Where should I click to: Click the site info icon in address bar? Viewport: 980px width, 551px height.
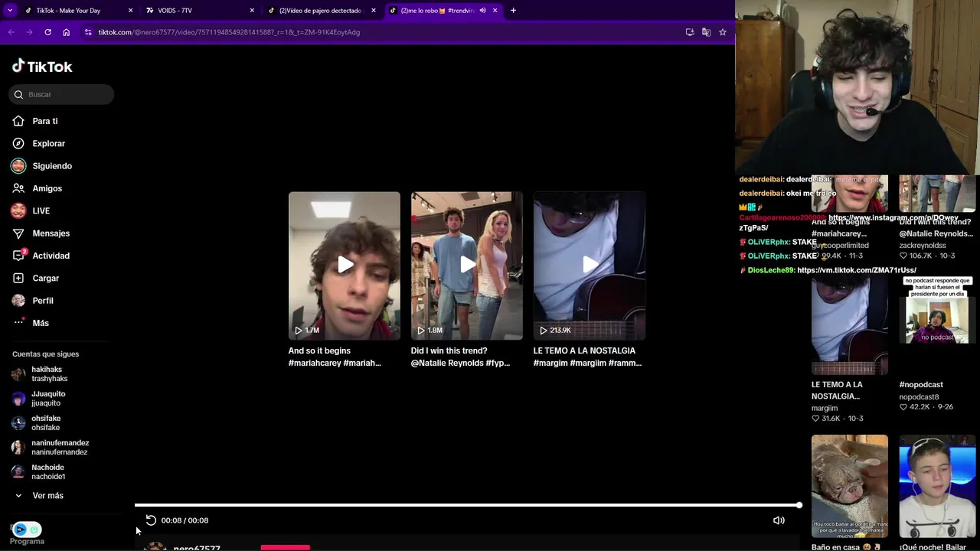point(89,32)
